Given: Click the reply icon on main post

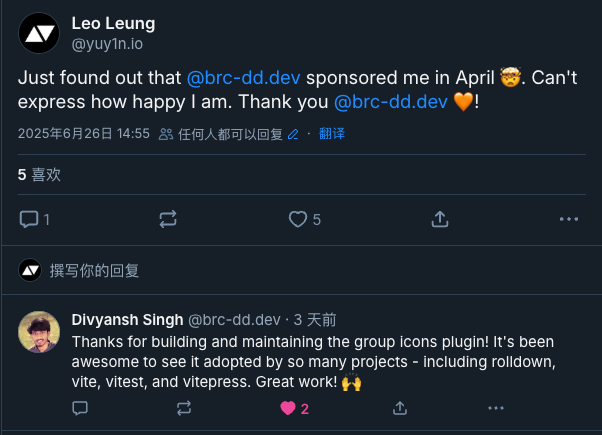Looking at the screenshot, I should tap(29, 219).
